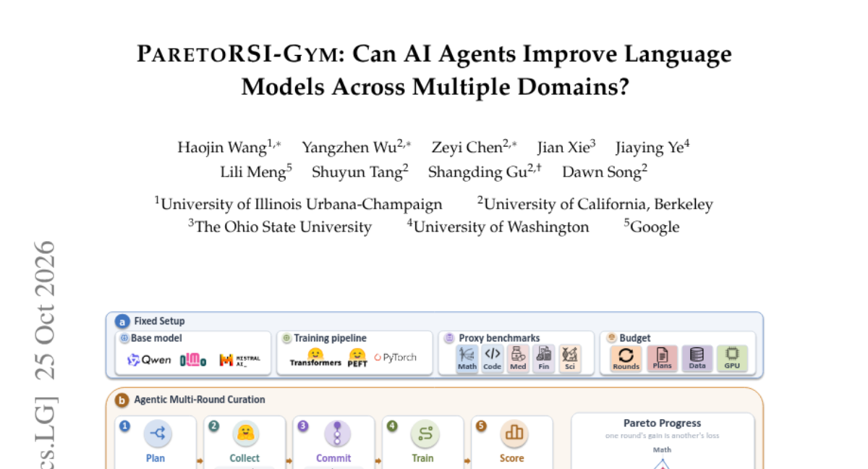Click the 'Plan' step label
The width and height of the screenshot is (868, 469).
(156, 458)
